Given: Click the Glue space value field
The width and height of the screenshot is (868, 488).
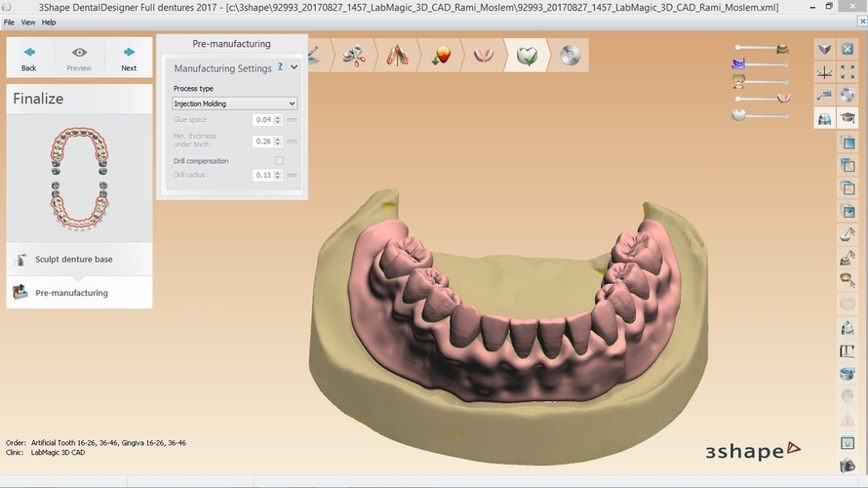Looking at the screenshot, I should pyautogui.click(x=263, y=120).
